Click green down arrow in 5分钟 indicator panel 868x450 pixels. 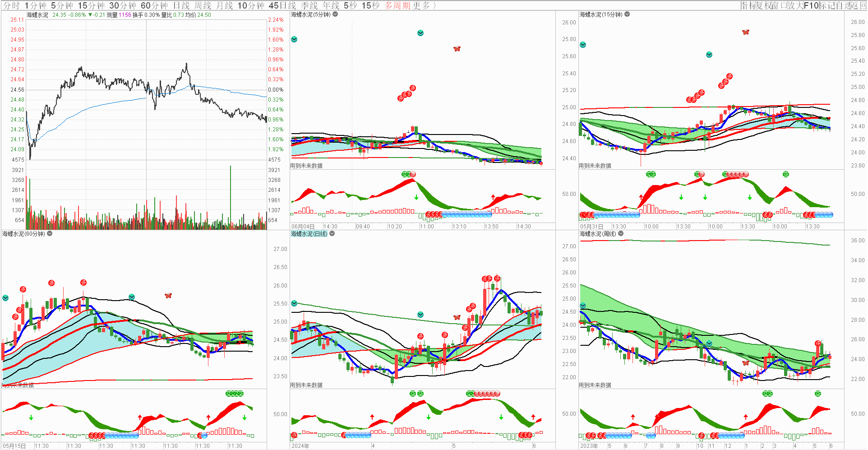click(416, 198)
